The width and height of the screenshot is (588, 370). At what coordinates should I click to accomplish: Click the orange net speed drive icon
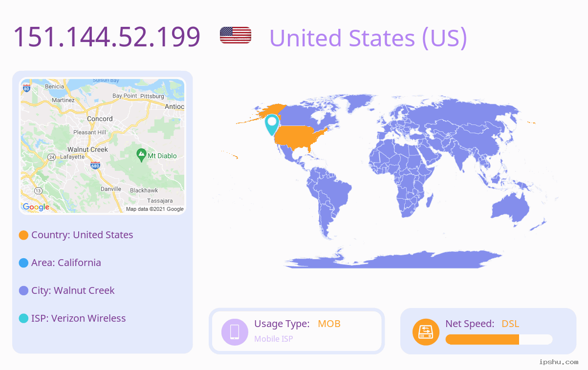426,331
